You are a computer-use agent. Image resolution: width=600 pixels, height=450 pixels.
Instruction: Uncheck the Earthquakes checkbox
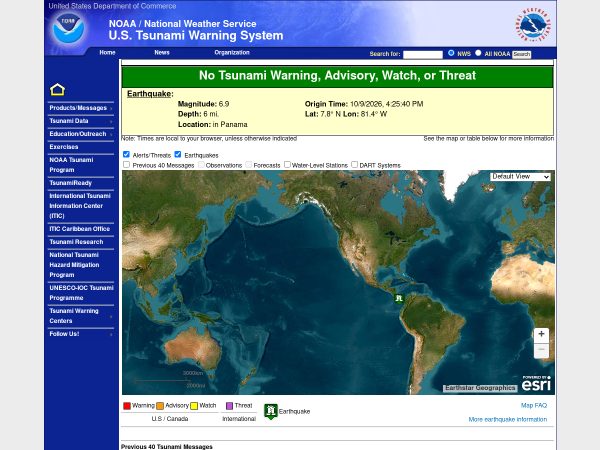[178, 154]
